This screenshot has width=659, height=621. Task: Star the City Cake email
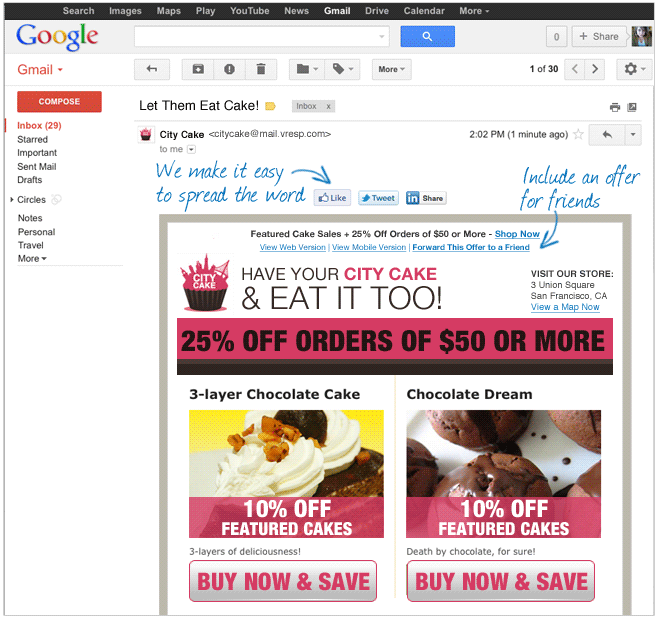click(578, 134)
